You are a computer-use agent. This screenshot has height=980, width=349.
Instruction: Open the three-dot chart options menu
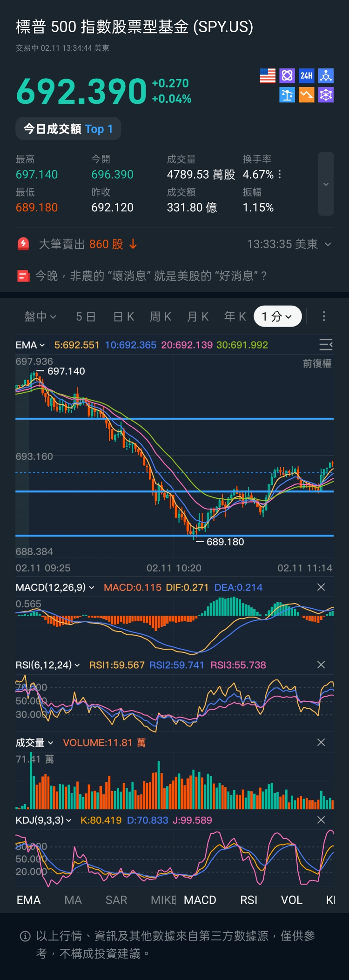pos(324,316)
